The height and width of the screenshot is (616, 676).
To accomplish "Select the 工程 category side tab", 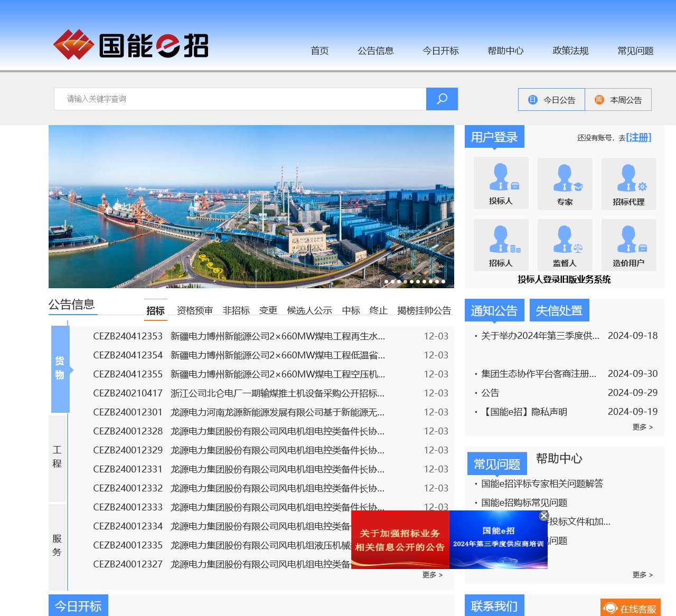I will (58, 457).
